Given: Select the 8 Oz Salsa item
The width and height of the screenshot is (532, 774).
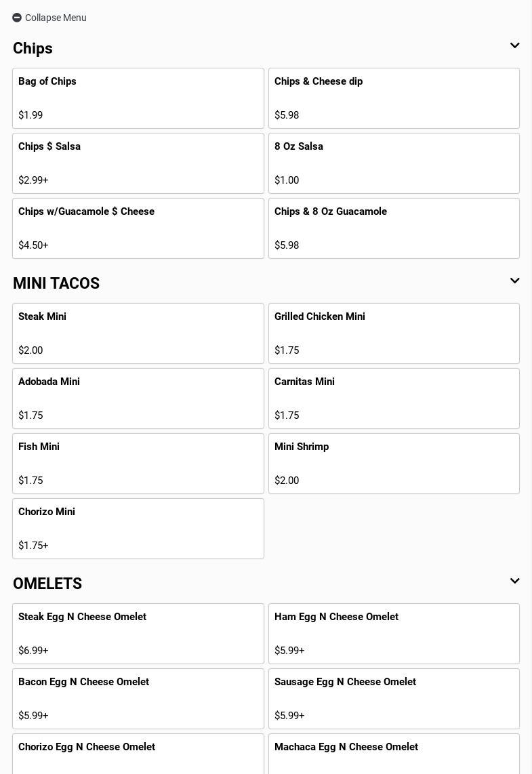Looking at the screenshot, I should tap(394, 163).
